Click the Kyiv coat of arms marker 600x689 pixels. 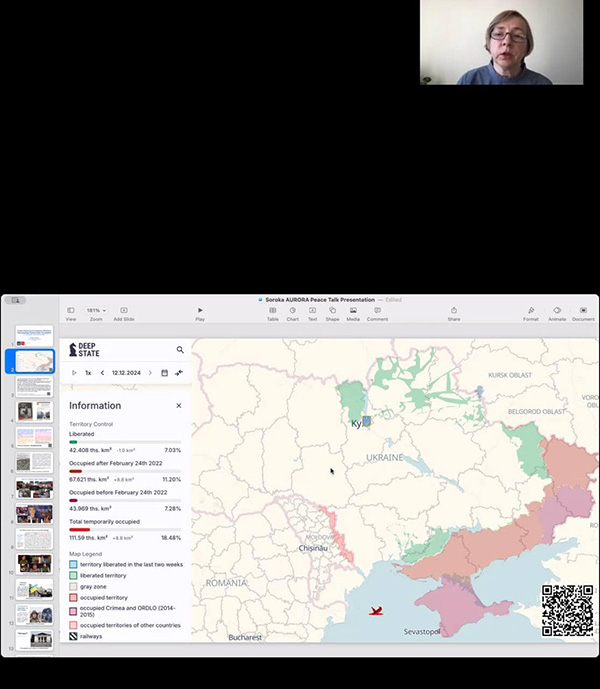tap(366, 421)
